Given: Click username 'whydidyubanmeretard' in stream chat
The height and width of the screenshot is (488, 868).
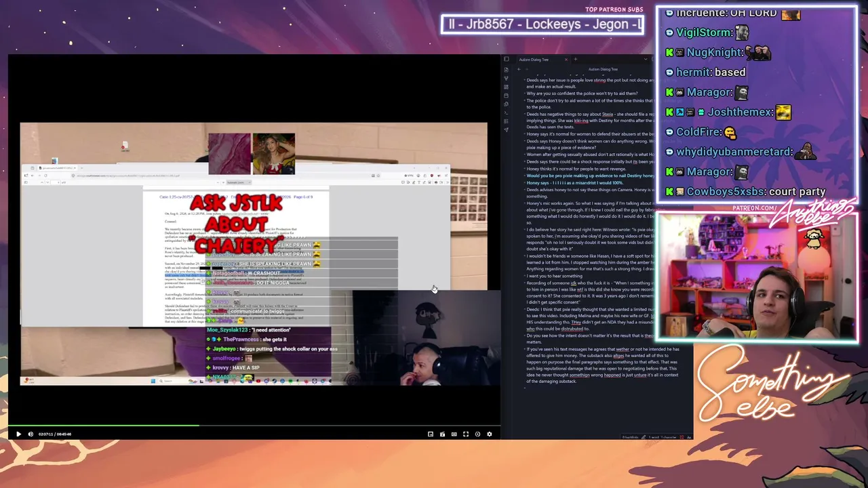Looking at the screenshot, I should pos(733,152).
